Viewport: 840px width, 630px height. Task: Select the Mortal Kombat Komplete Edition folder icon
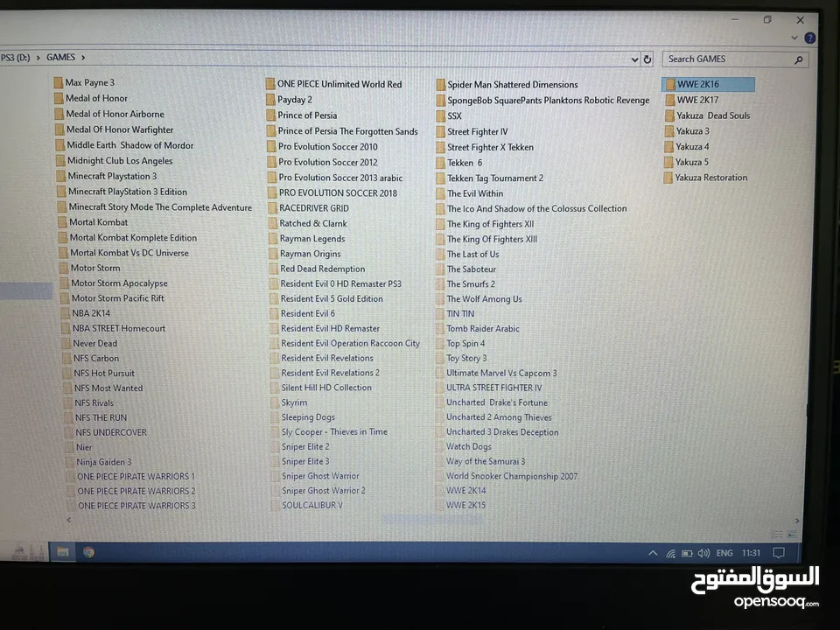point(63,237)
